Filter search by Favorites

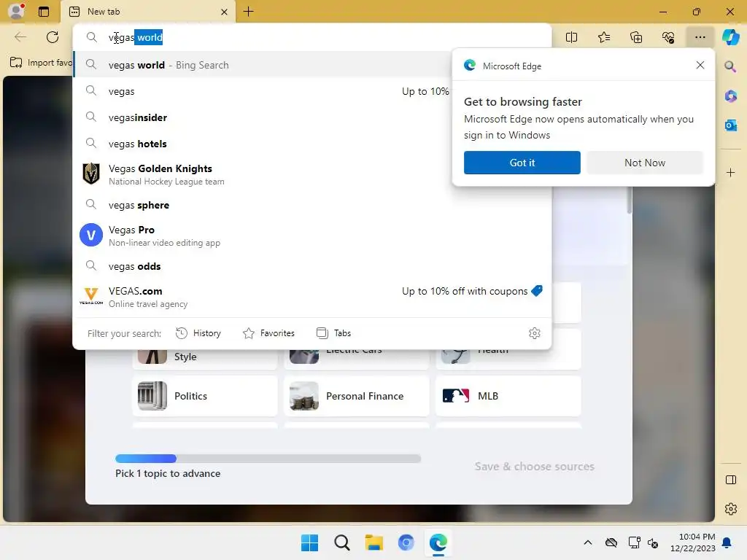tap(268, 332)
